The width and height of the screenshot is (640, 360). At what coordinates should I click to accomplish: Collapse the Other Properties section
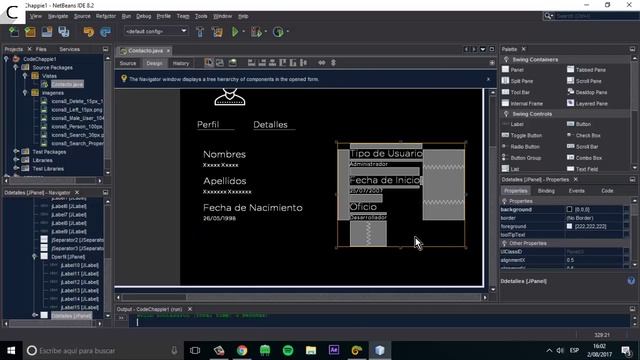pos(504,243)
